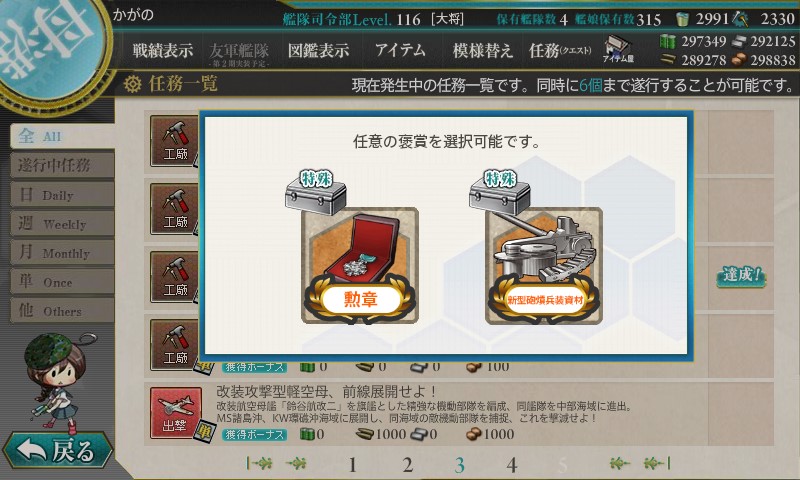The image size is (800, 480).
Task: Click the 戻る back button
Action: pyautogui.click(x=58, y=451)
